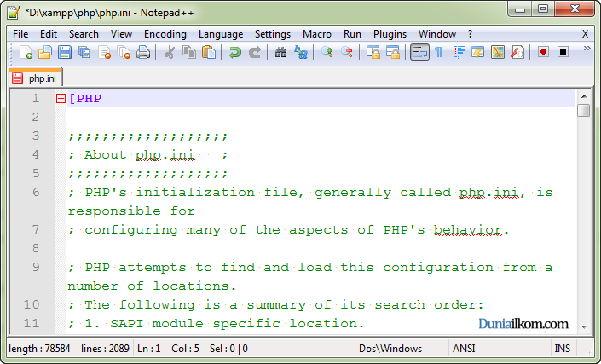
Task: Click the SAPI module specific location line
Action: (x=217, y=323)
